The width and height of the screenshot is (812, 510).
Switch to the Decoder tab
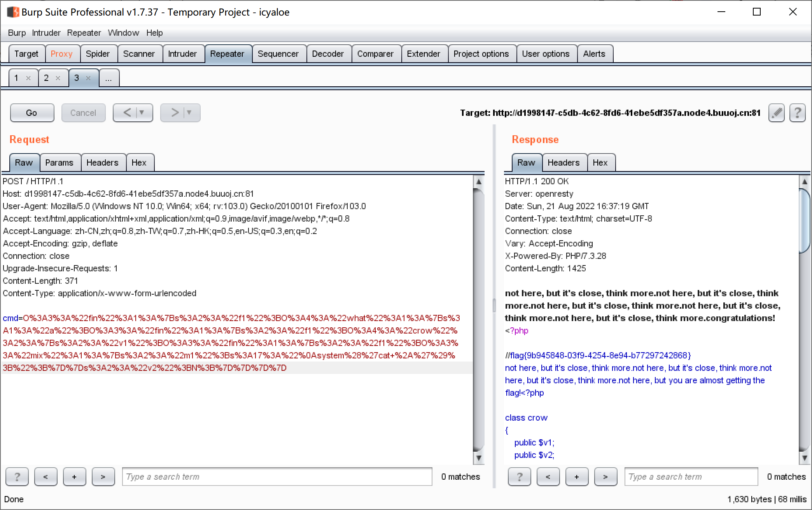328,54
